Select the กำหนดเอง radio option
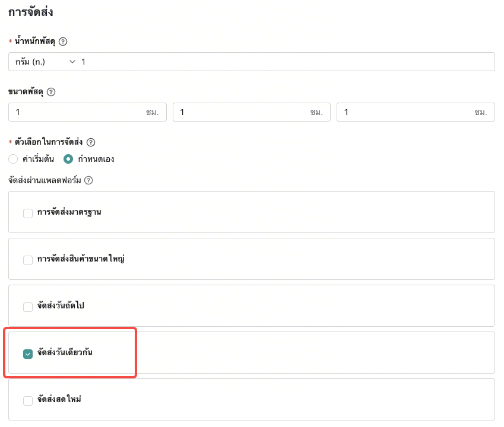This screenshot has height=427, width=504. (x=68, y=159)
